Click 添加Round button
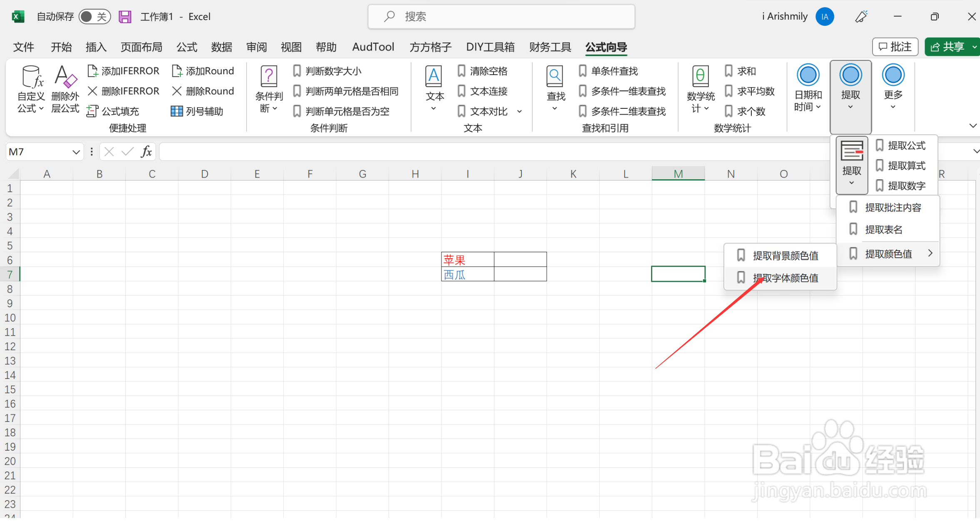This screenshot has height=524, width=980. [x=203, y=71]
